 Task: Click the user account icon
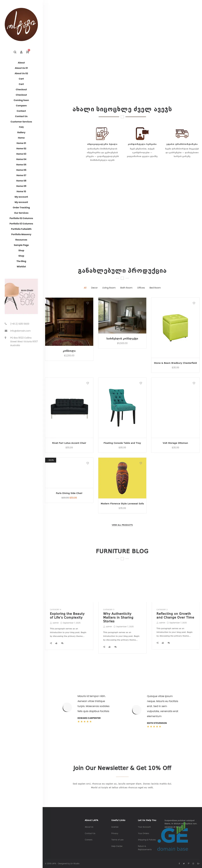(21, 52)
